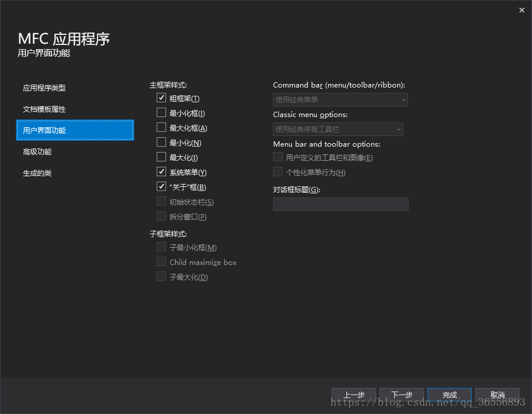Close the MFC wizard dialog
Viewport: 532px width, 414px height.
pyautogui.click(x=522, y=10)
